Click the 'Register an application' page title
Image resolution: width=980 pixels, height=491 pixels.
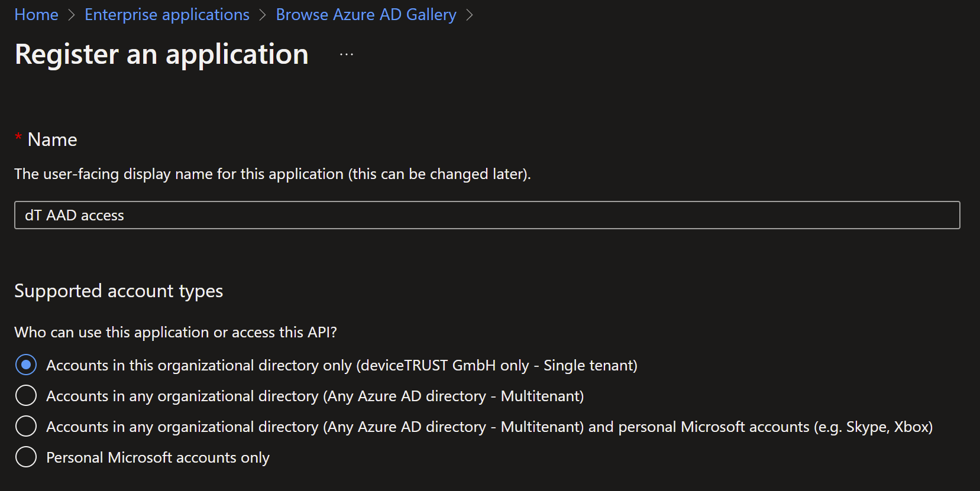tap(161, 54)
